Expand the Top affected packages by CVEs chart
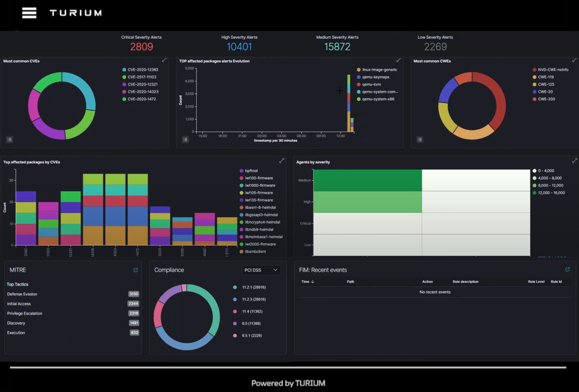The height and width of the screenshot is (392, 579). [x=281, y=161]
